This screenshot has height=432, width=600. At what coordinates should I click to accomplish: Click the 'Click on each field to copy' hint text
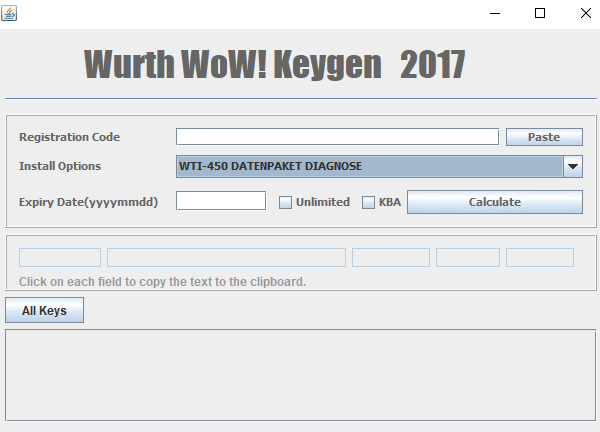[163, 282]
